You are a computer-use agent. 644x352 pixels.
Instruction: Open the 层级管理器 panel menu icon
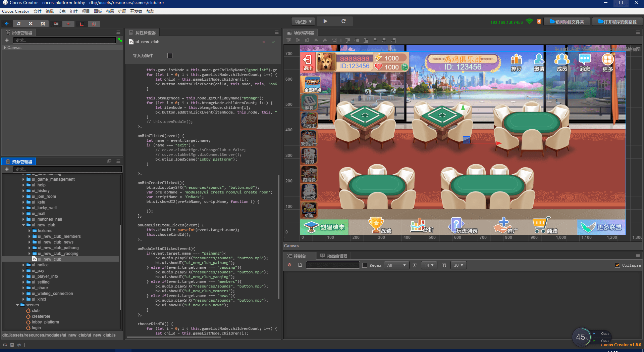pyautogui.click(x=118, y=32)
